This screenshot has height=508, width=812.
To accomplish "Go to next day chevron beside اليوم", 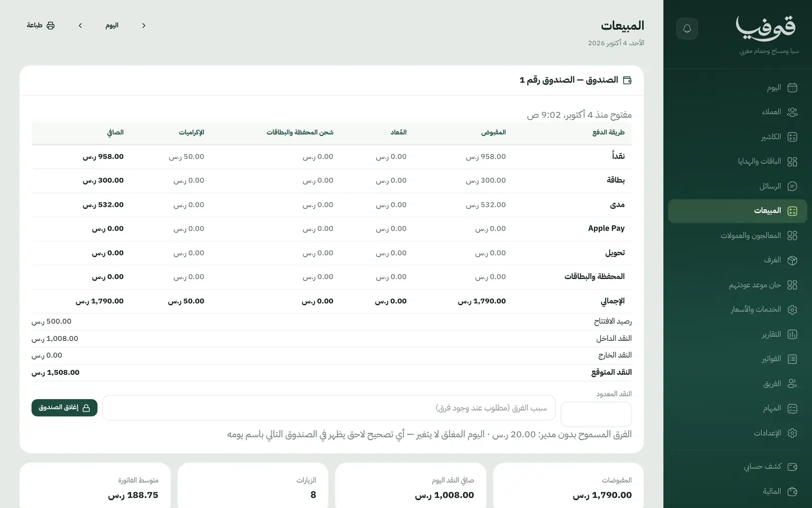I will 80,25.
